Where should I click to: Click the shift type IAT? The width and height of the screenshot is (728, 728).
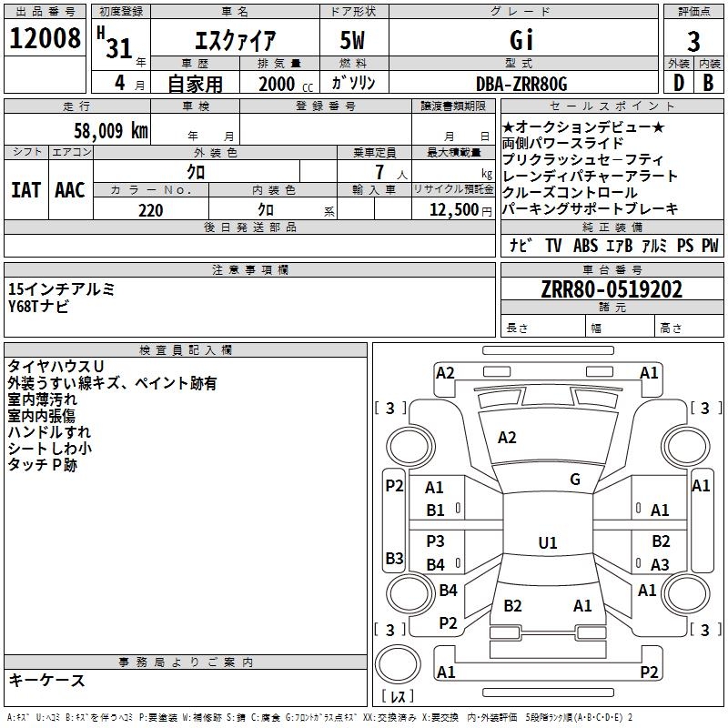click(25, 190)
